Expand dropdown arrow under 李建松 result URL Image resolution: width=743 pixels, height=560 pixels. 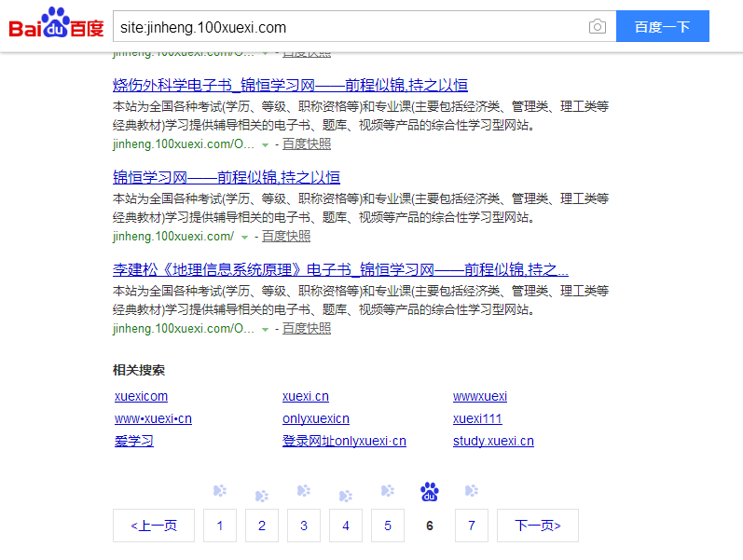(x=266, y=330)
